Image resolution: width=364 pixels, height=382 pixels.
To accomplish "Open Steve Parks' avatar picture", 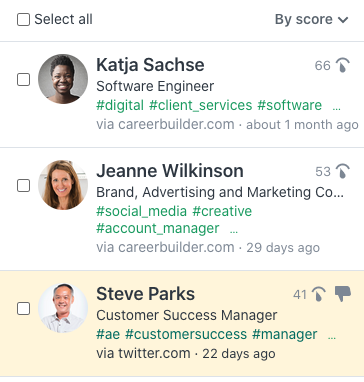I will coord(63,308).
